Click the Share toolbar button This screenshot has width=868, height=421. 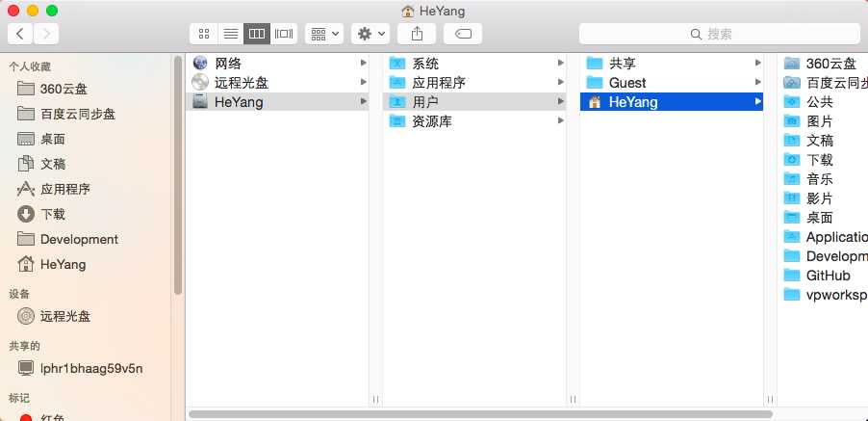pos(417,34)
